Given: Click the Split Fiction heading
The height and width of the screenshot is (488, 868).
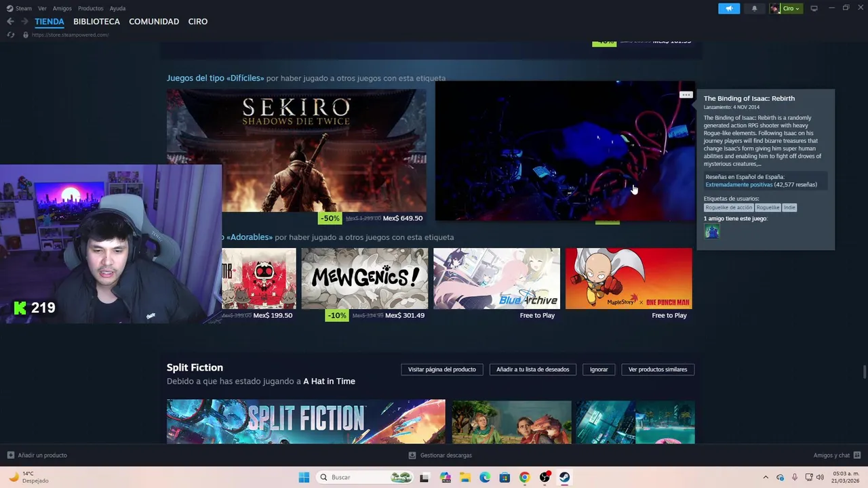Looking at the screenshot, I should pos(195,367).
